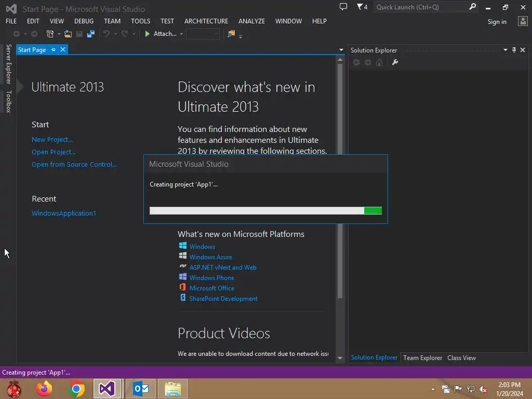Click the Open File folder toolbar icon
Viewport: 532px width, 399px height.
pos(68,34)
